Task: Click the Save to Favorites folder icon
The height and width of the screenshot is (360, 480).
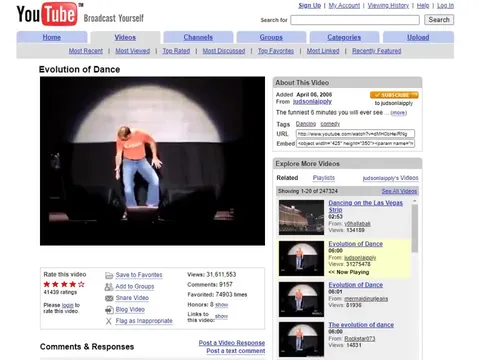Action: pyautogui.click(x=109, y=276)
